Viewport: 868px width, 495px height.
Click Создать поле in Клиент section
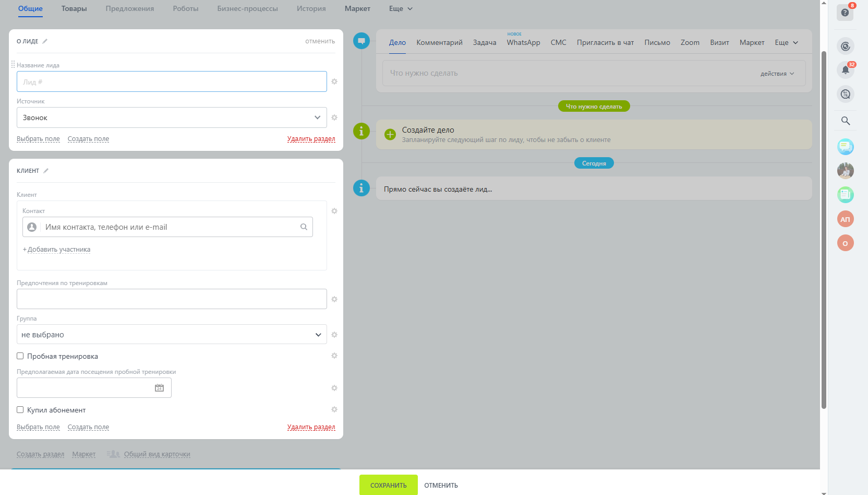88,427
